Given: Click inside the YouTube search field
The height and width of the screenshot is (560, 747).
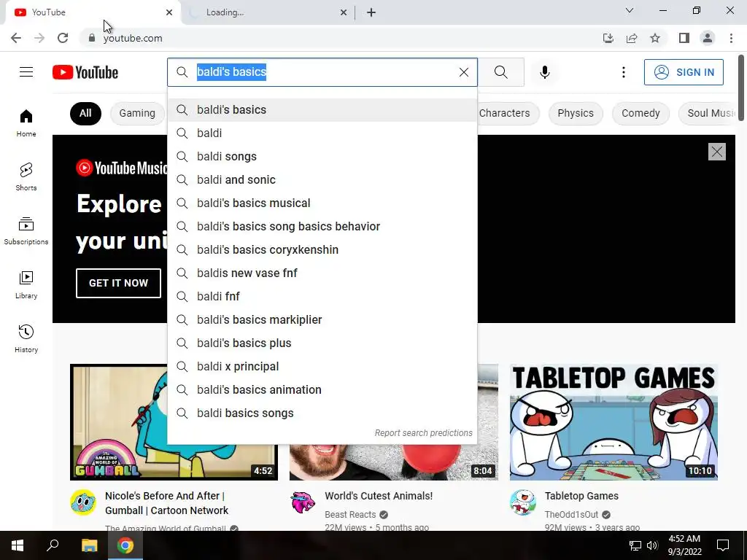Looking at the screenshot, I should coord(324,72).
